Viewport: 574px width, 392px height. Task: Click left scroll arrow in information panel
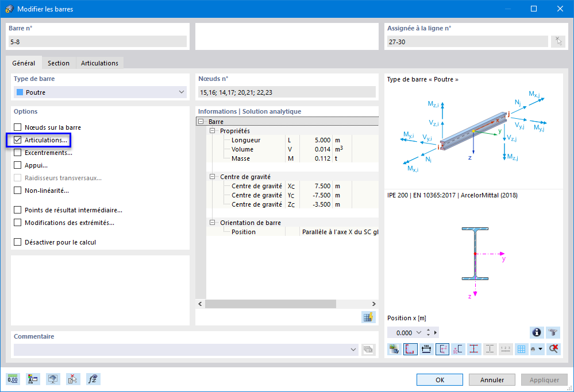[x=200, y=304]
